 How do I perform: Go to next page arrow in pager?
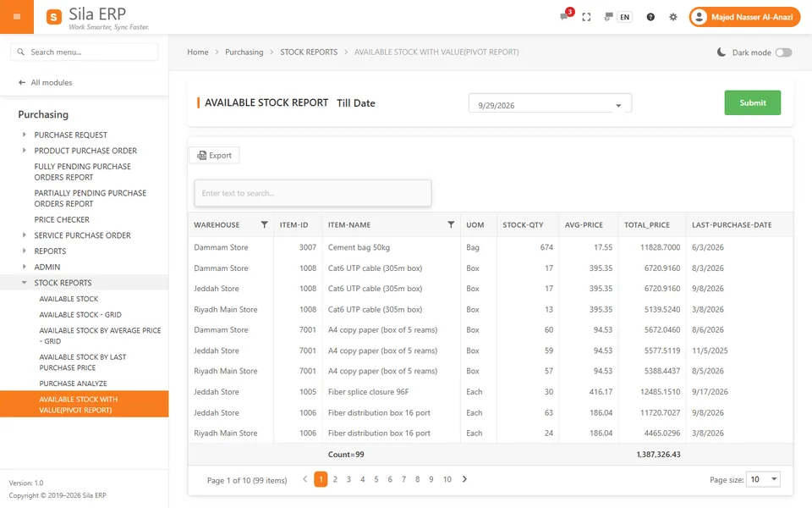coord(464,479)
